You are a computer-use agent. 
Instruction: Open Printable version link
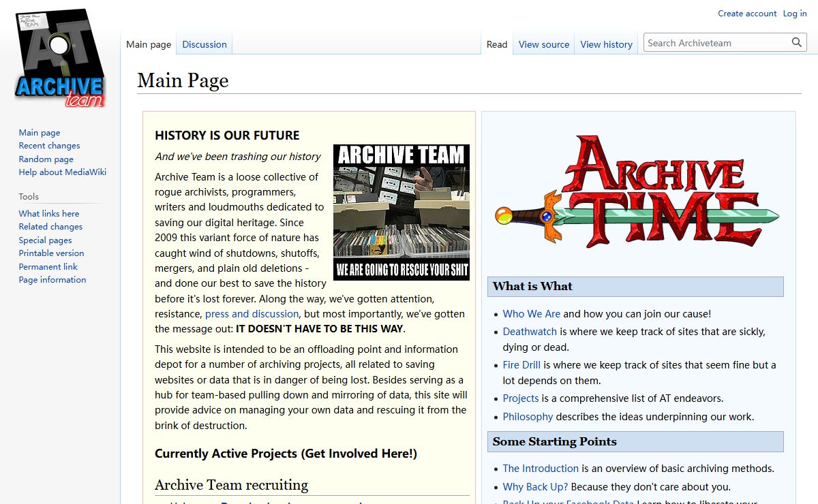[52, 253]
